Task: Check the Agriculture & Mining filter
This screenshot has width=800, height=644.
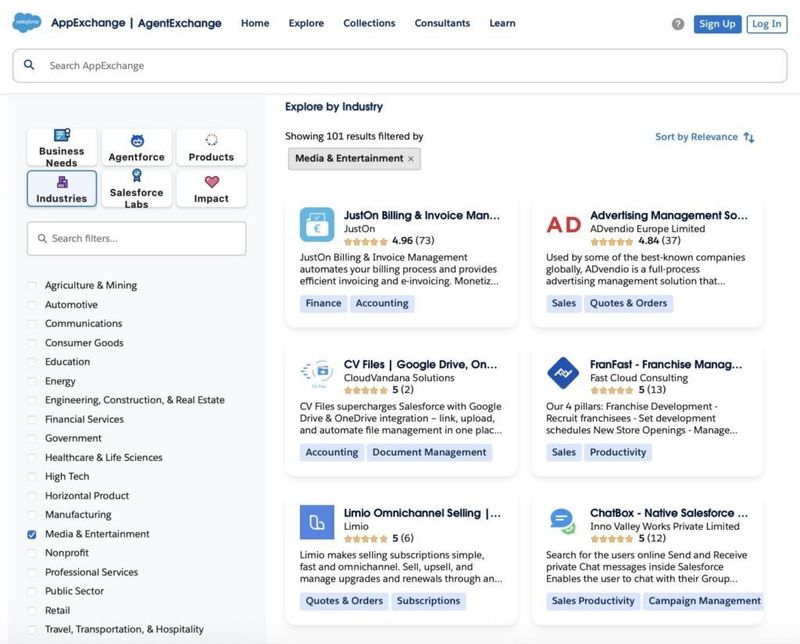Action: pyautogui.click(x=32, y=285)
